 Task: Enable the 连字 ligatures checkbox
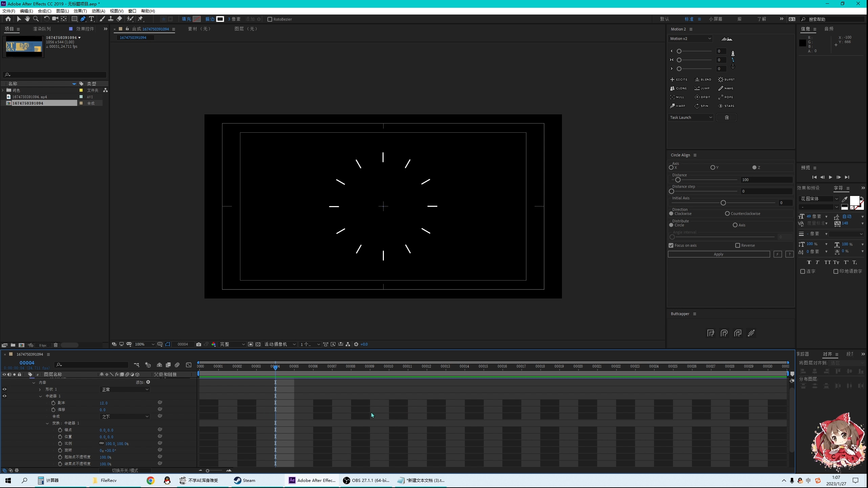[x=802, y=271]
